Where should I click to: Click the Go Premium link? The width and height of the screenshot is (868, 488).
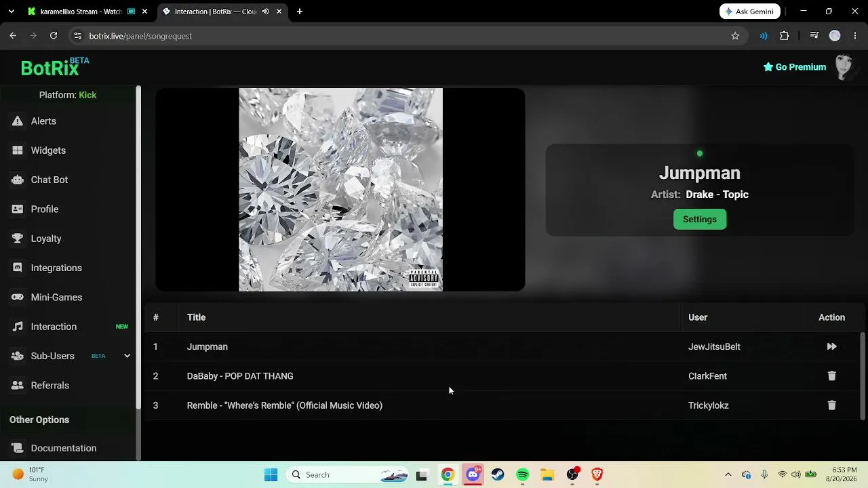pos(795,67)
